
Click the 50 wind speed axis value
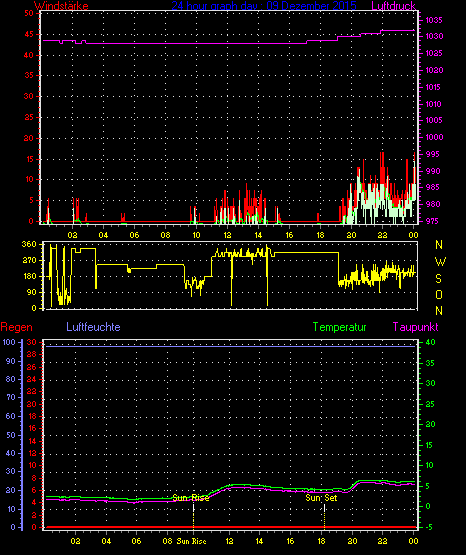click(29, 13)
